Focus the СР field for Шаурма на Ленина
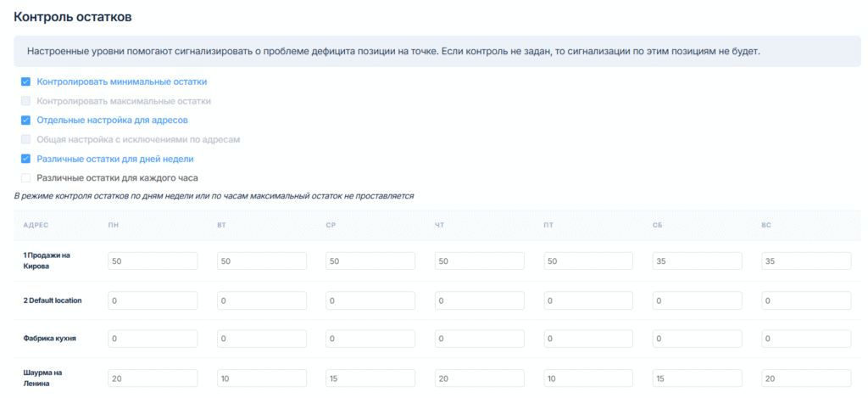Image resolution: width=868 pixels, height=398 pixels. tap(370, 378)
